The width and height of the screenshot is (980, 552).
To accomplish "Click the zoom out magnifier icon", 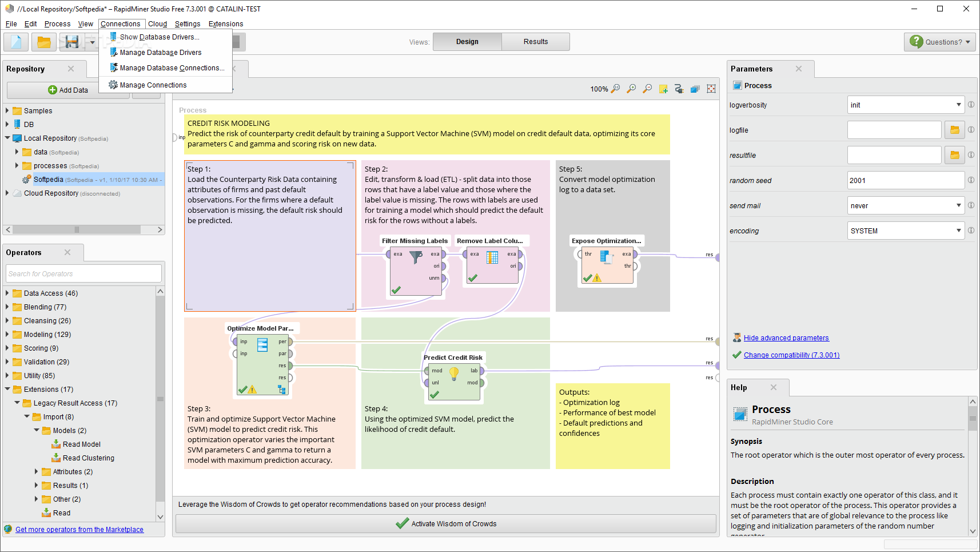I will (647, 89).
